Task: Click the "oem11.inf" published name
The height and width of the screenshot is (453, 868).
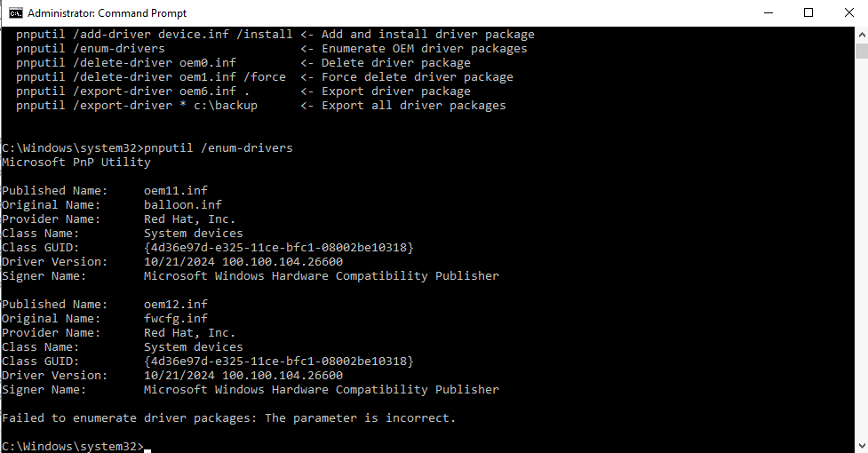Action: click(176, 191)
